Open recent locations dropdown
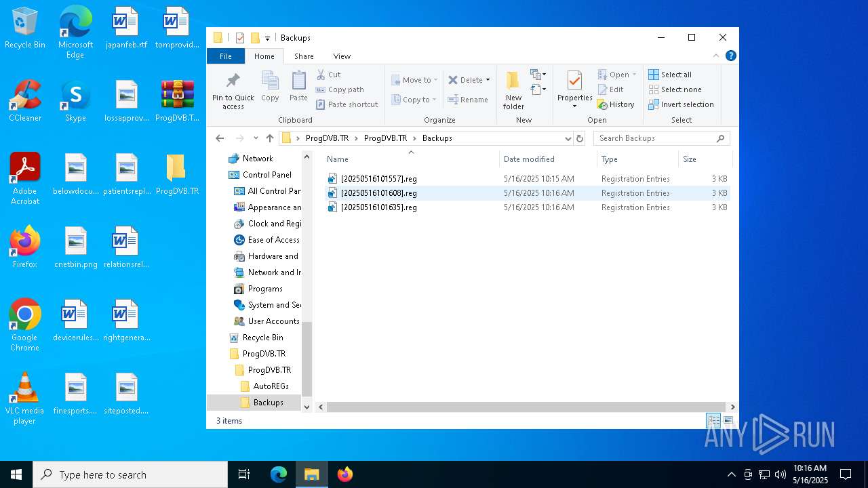This screenshot has height=488, width=868. (x=256, y=138)
